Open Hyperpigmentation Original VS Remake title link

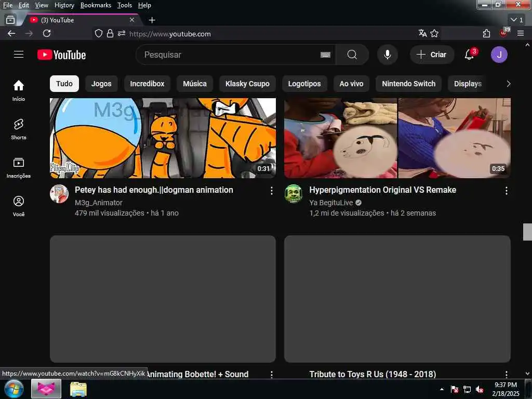[x=382, y=190]
